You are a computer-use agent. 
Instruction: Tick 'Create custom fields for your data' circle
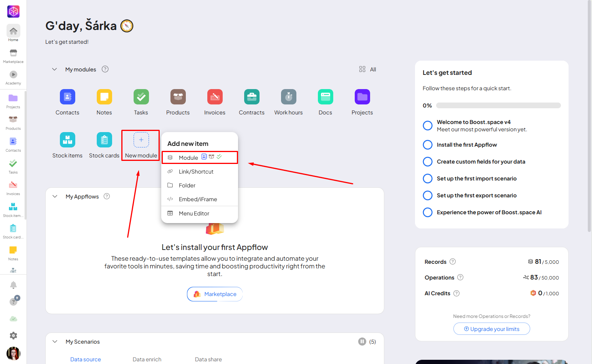[x=427, y=162]
